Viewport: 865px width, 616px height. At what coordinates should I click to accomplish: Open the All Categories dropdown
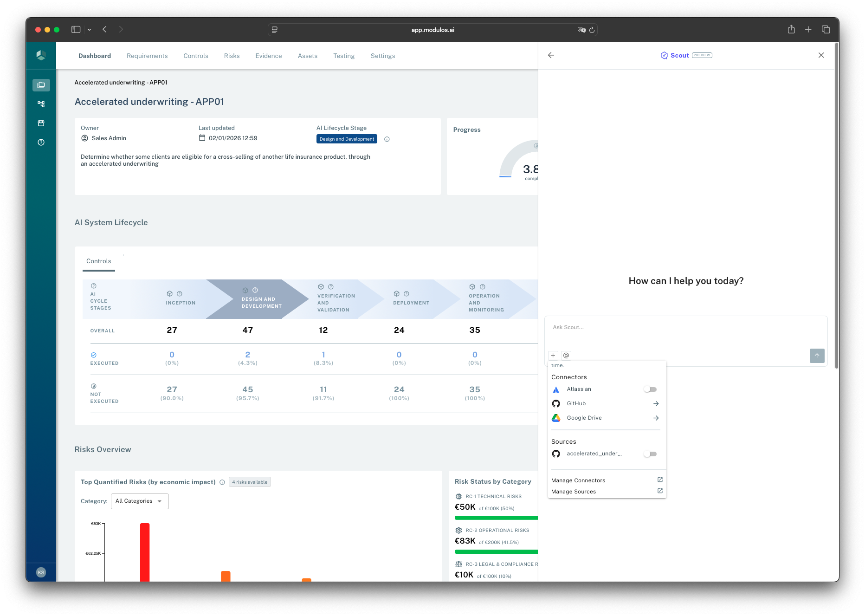coord(139,501)
